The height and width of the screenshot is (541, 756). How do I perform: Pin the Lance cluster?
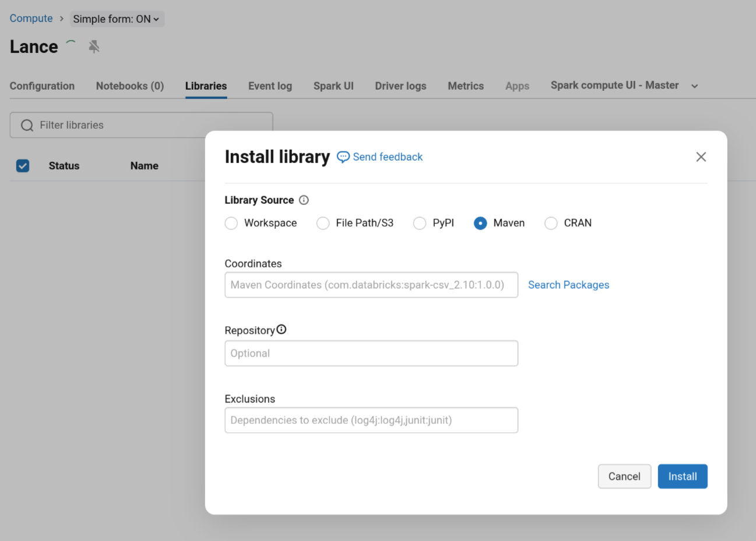pos(94,47)
